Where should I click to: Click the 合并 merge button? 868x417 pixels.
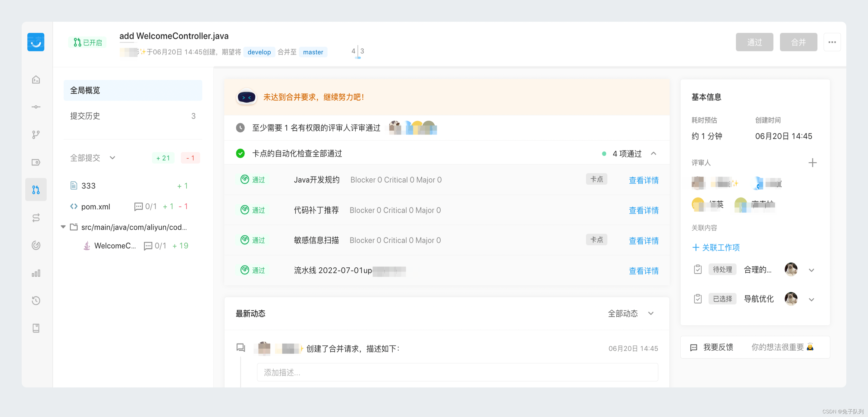tap(798, 42)
